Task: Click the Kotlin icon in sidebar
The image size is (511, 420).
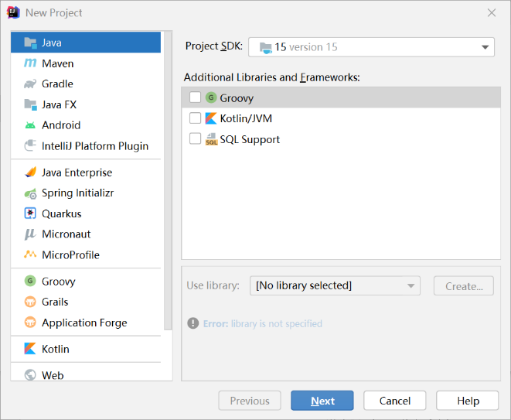Action: 30,349
